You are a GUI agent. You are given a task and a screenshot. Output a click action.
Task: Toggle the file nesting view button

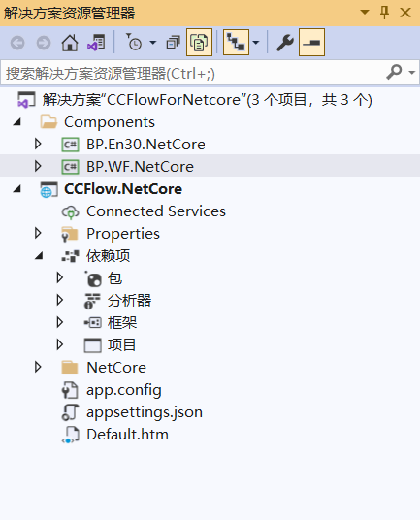coord(236,43)
